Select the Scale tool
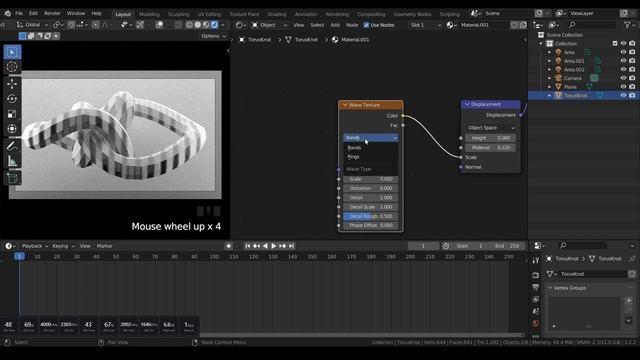 pos(12,114)
